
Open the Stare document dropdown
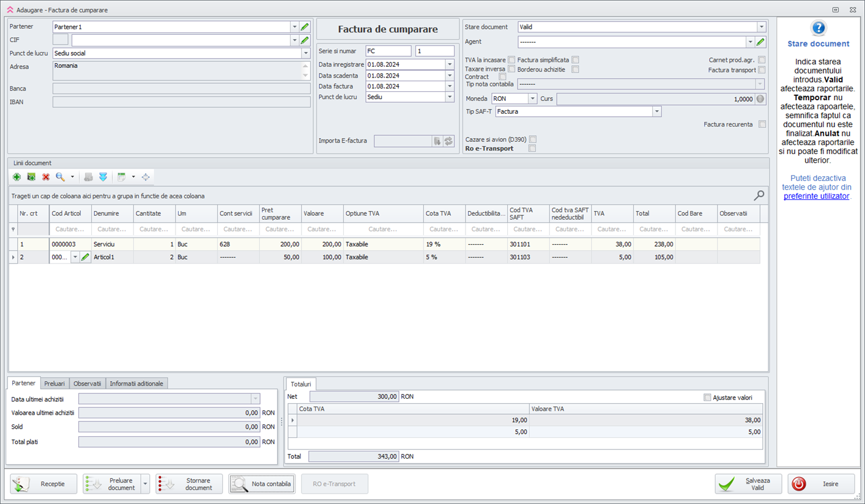tap(761, 27)
